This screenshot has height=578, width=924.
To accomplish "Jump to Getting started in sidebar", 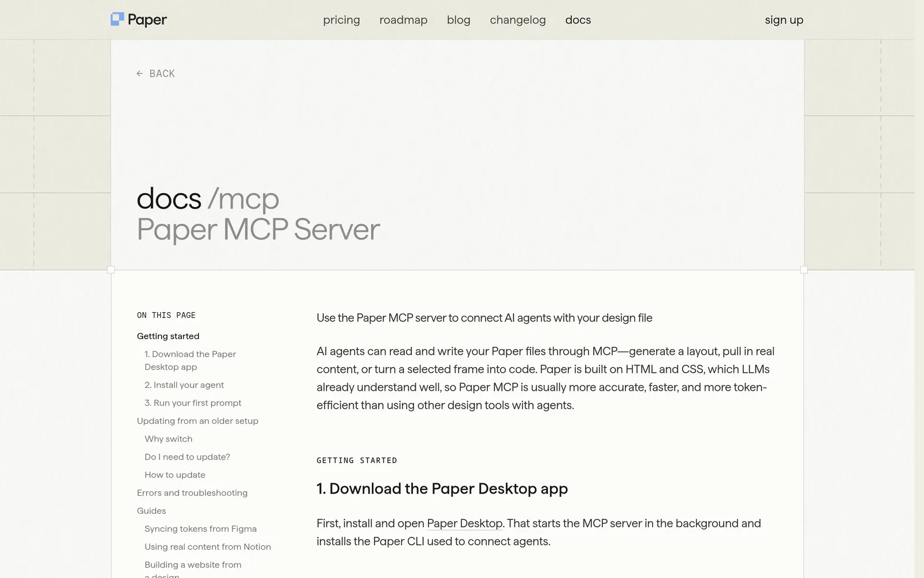I will (168, 336).
